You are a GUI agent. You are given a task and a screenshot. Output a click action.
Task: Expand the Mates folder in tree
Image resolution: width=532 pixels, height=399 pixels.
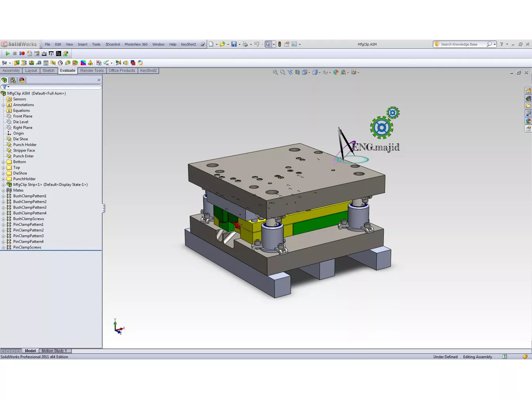tap(3, 190)
